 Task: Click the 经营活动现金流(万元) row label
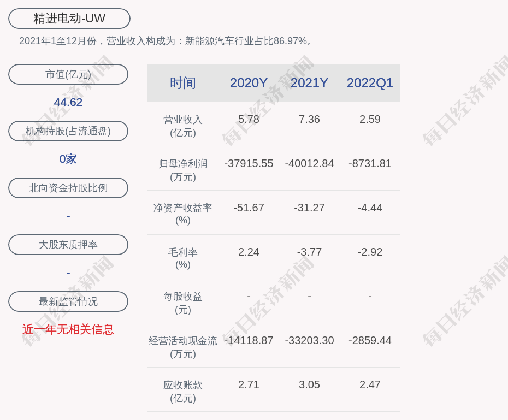coord(183,347)
